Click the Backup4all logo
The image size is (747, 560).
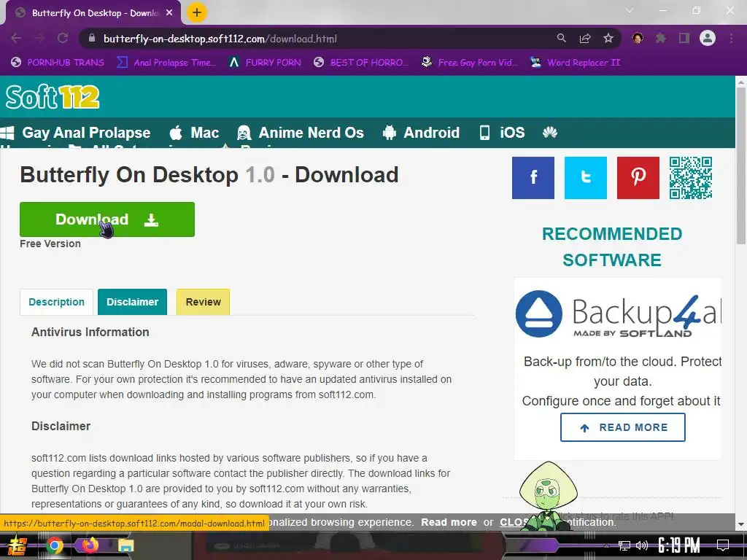(x=619, y=314)
